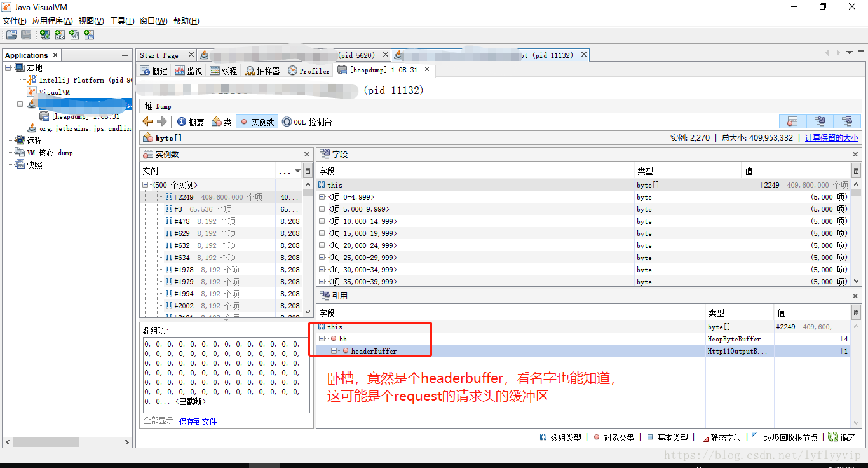Maximize the editor window area icon
The image size is (868, 468).
click(861, 53)
